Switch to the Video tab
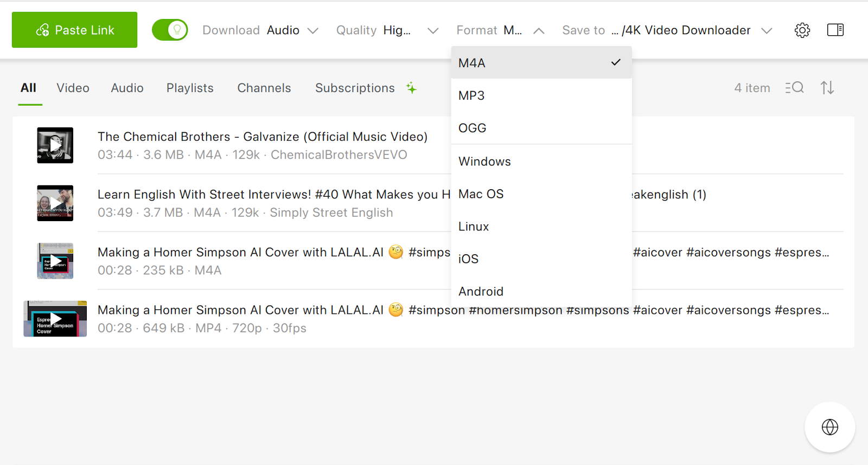 [73, 88]
